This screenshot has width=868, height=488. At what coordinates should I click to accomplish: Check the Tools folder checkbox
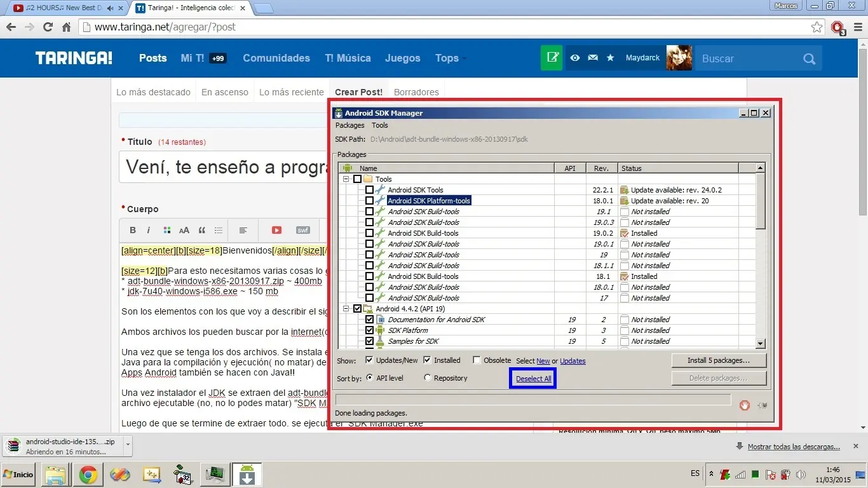(357, 179)
